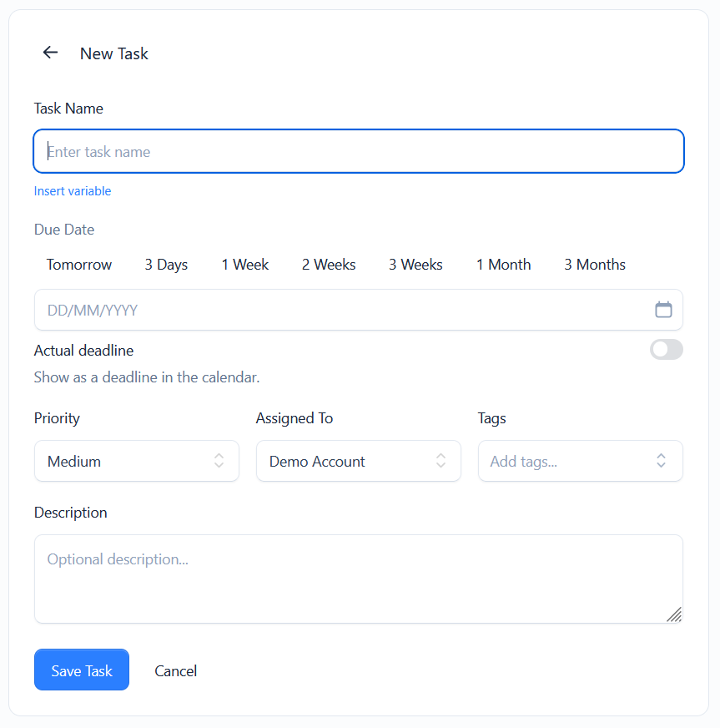Screen dimensions: 720x728
Task: Click the Save Task button
Action: [82, 670]
